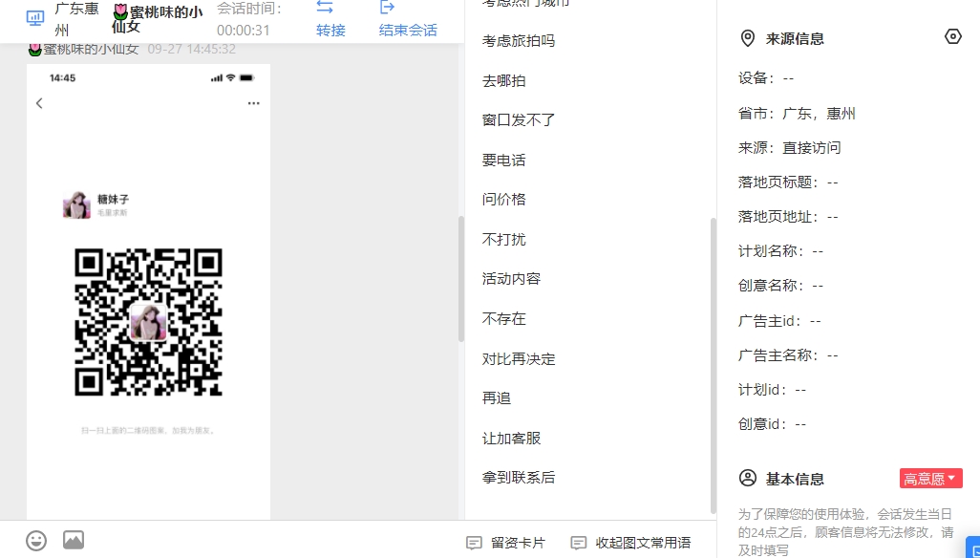980x558 pixels.
Task: Click the QR code image in chat
Action: [149, 322]
